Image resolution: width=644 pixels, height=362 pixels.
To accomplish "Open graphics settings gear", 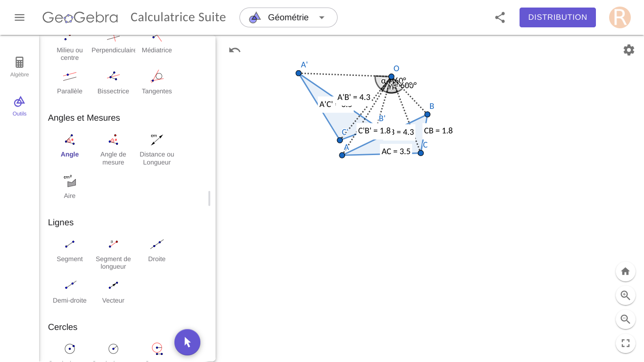I will point(629,50).
